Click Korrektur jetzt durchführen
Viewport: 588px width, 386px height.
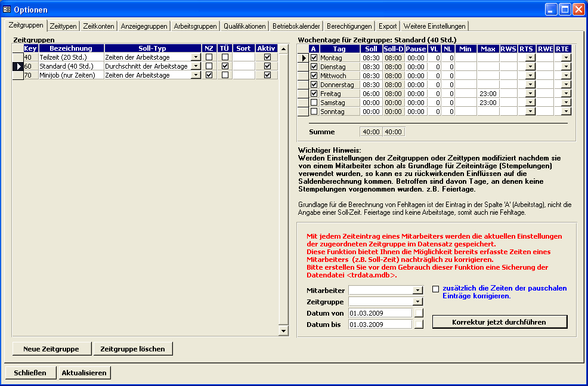[499, 322]
